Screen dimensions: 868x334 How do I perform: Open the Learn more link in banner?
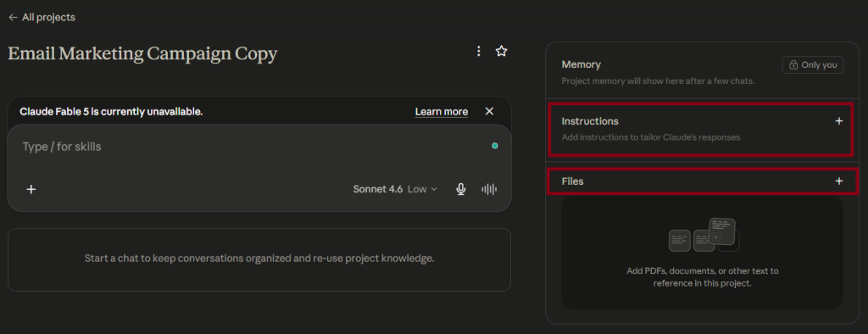(441, 111)
